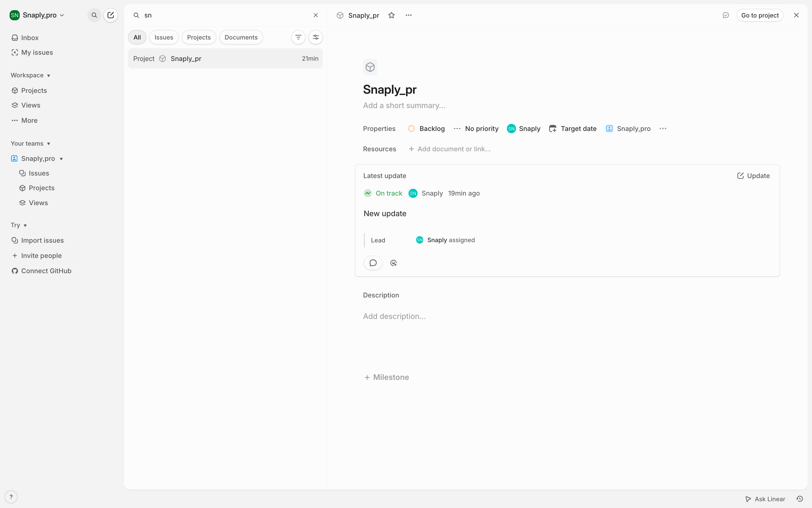
Task: Click Invite people
Action: coord(37,256)
